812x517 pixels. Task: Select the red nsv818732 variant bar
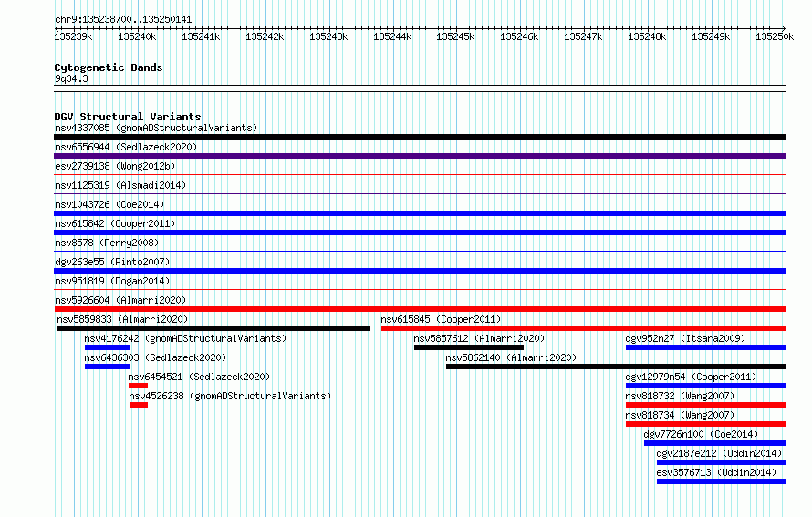[706, 405]
